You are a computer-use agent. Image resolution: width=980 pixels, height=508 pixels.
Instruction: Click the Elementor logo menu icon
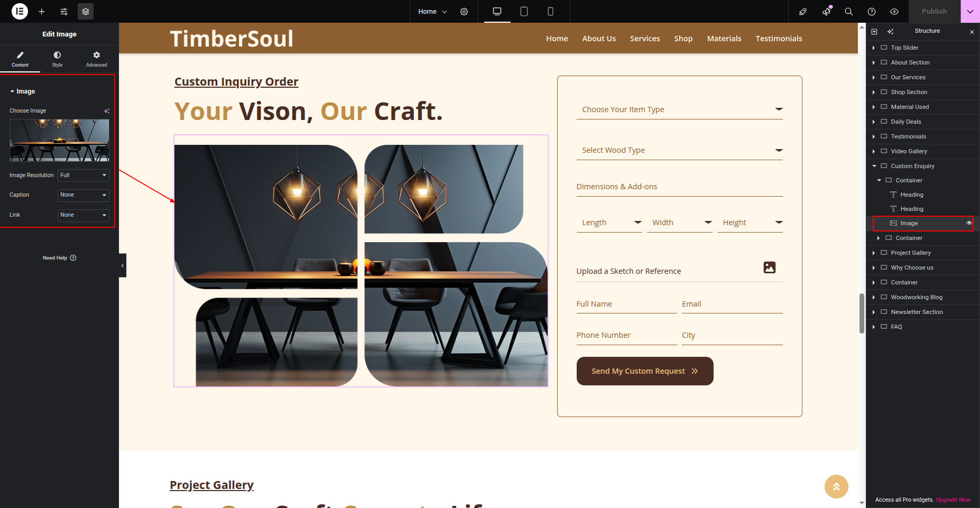(20, 11)
